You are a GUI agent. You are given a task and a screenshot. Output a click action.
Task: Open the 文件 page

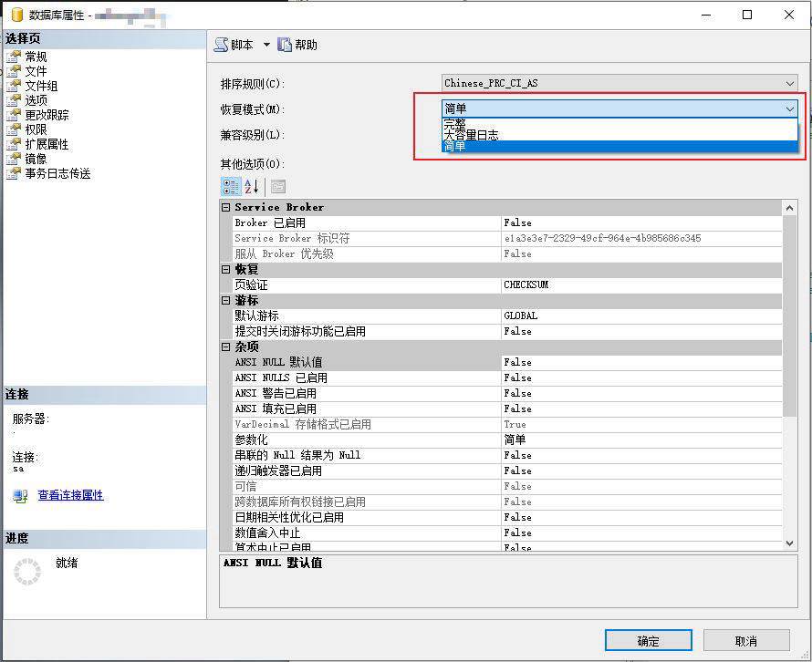coord(36,71)
